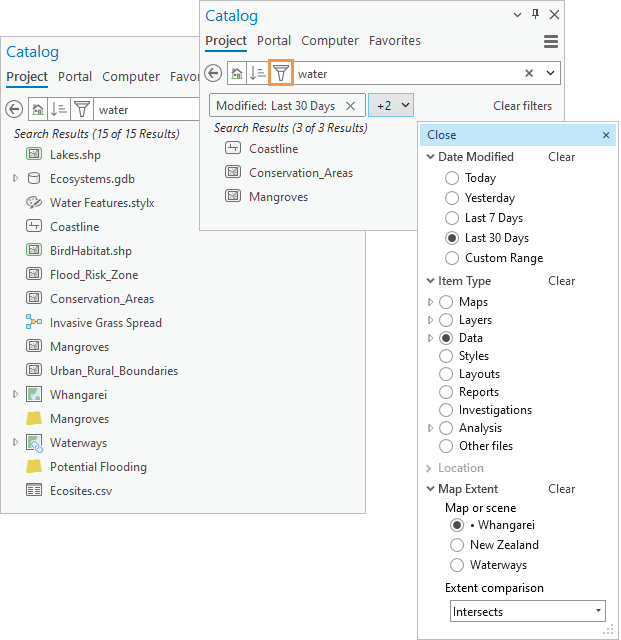Open the Favorites tab

[394, 41]
